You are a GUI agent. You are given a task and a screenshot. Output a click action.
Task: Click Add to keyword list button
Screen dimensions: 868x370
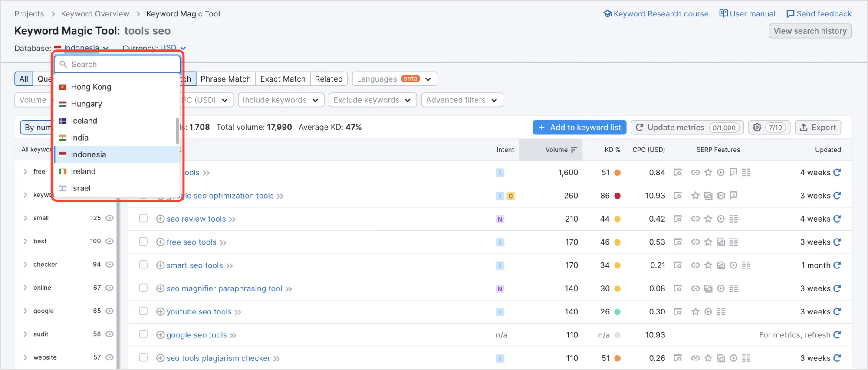point(579,128)
